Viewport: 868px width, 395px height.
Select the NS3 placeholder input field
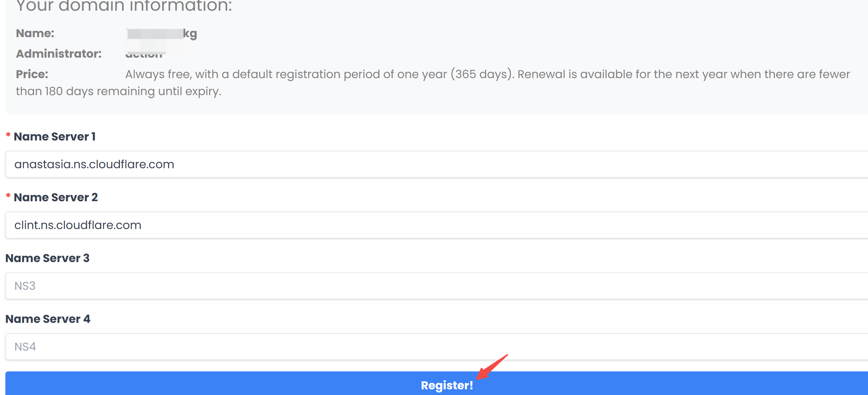[x=437, y=286]
